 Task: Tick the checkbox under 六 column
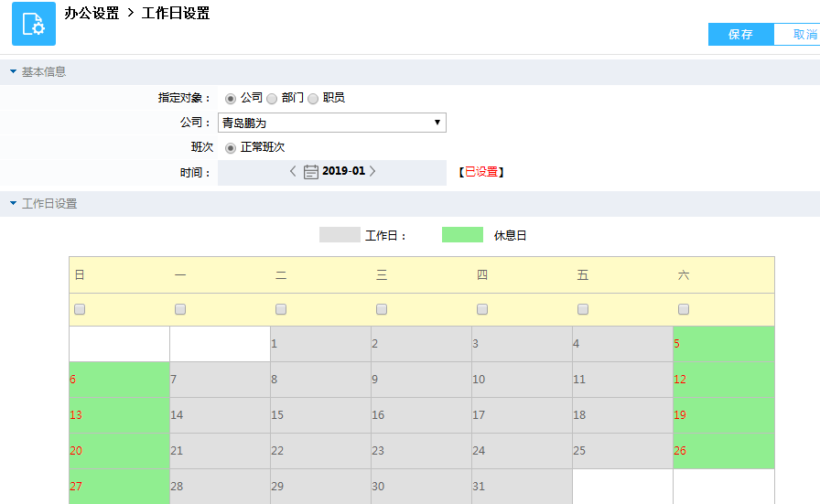point(684,309)
